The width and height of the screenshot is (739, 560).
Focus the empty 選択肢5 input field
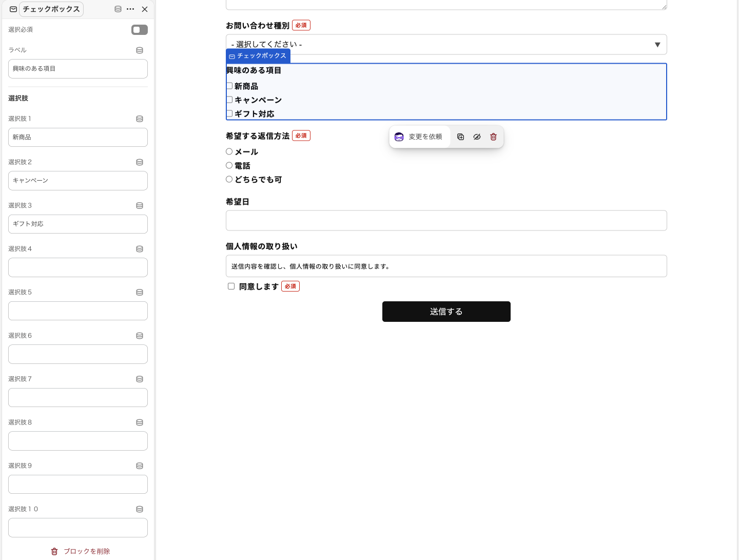(78, 311)
